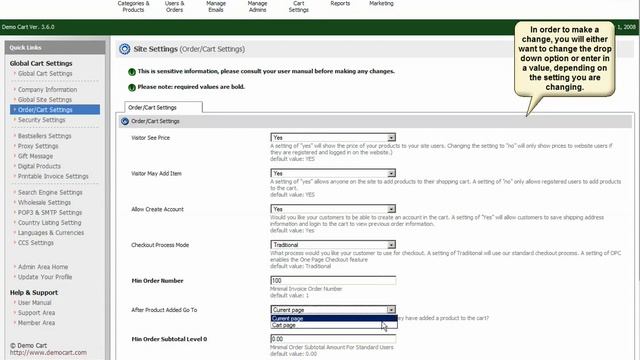Click 'Demo Cart Ver. 3.6.0' text
Screen dimensions: 640x360
[x=28, y=27]
